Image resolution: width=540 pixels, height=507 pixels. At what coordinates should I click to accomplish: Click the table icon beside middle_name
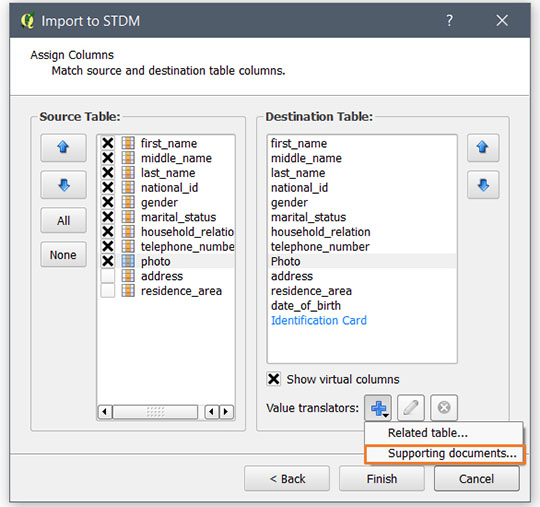point(128,158)
